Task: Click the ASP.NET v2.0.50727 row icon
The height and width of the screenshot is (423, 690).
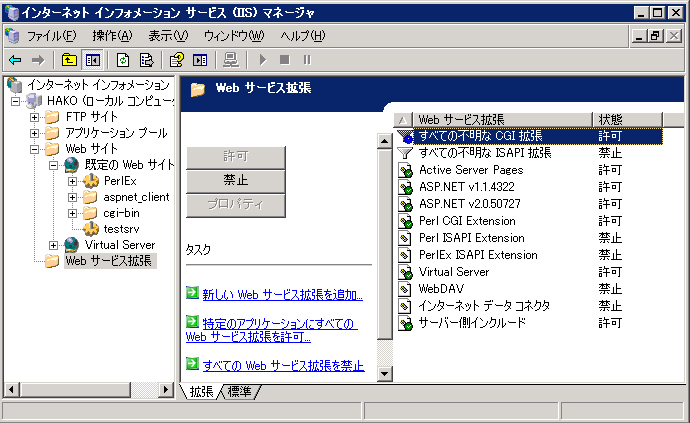Action: tap(405, 204)
